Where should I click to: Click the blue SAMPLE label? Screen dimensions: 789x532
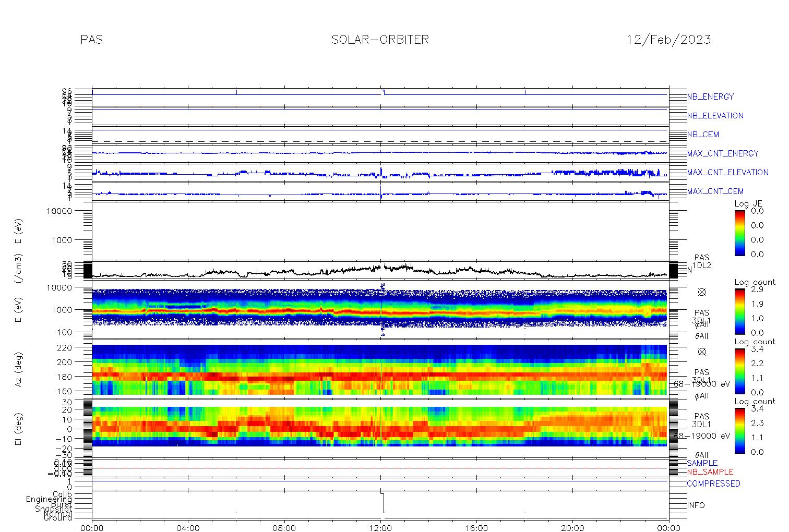point(702,463)
